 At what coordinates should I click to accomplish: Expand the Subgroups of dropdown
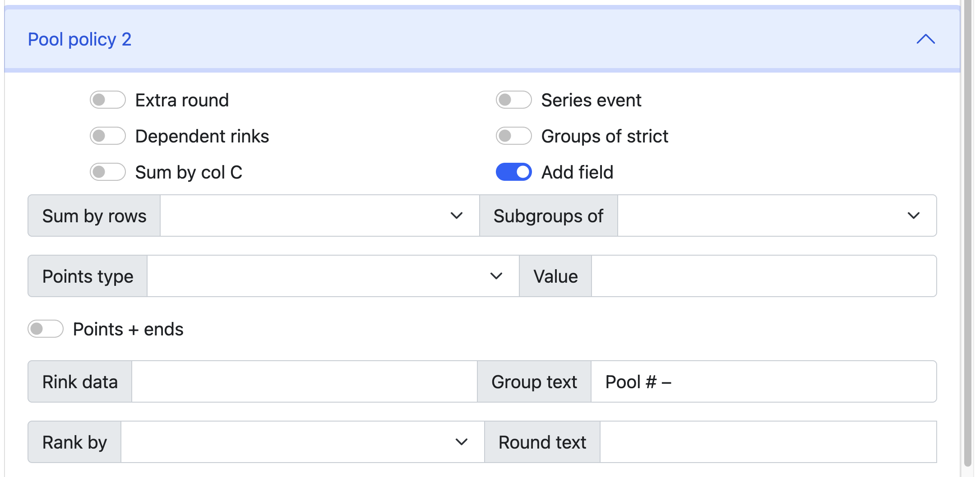tap(777, 216)
